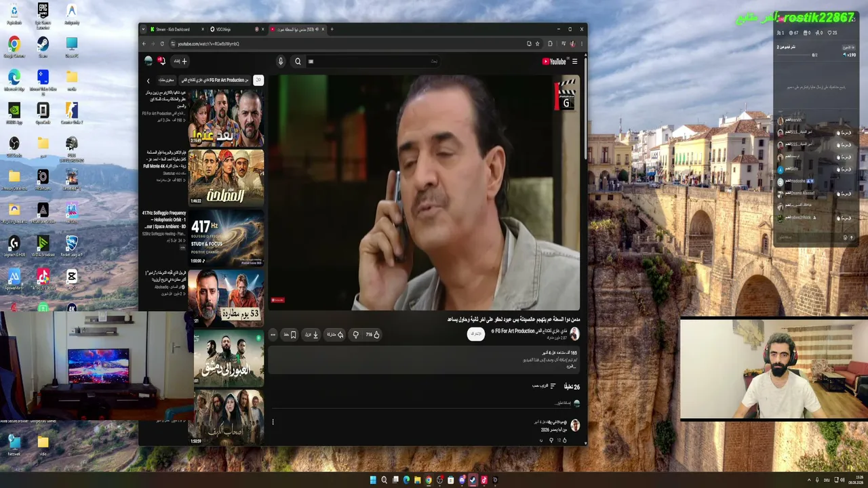Open Logitech G HUB desktop icon
Image resolution: width=868 pixels, height=488 pixels.
click(14, 245)
